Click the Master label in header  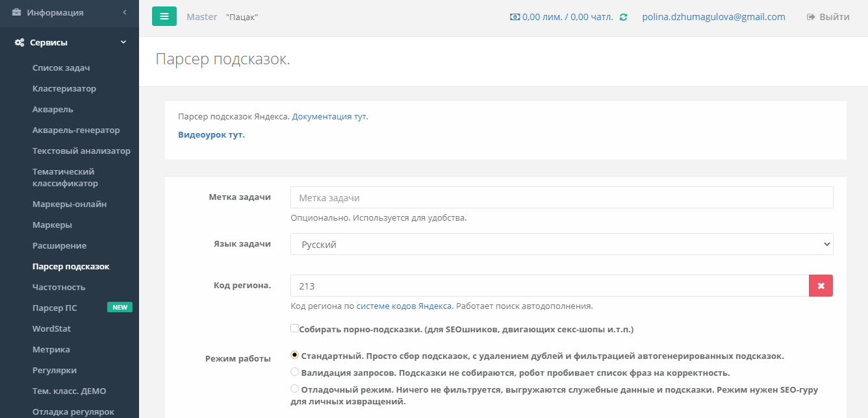(201, 17)
